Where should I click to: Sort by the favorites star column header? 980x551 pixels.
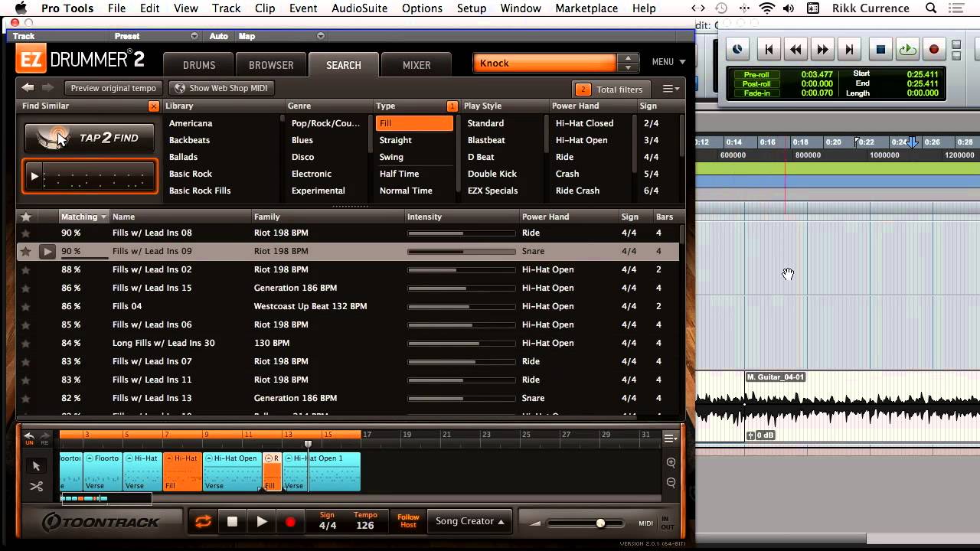tap(26, 217)
